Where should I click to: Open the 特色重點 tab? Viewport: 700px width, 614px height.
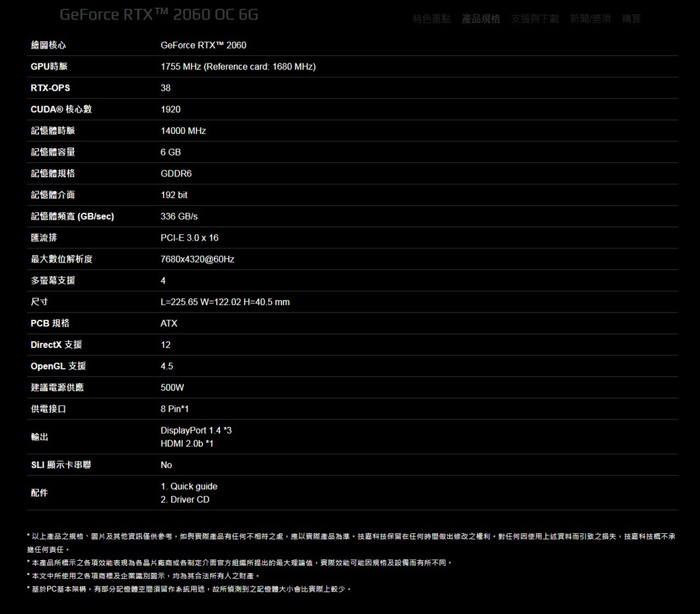pos(431,19)
